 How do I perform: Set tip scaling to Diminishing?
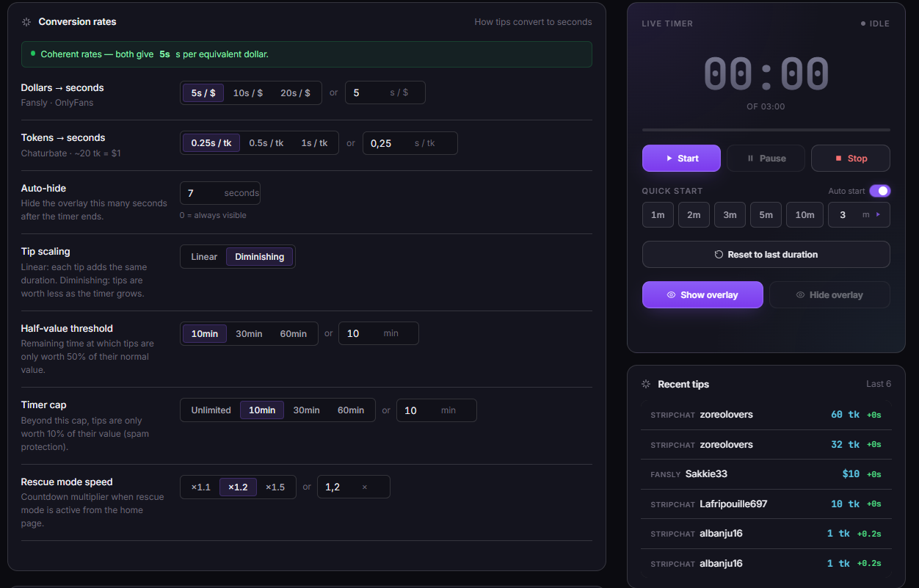pos(260,257)
